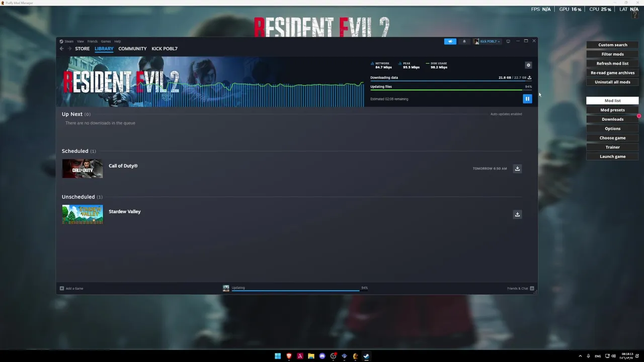Image resolution: width=644 pixels, height=362 pixels.
Task: Open Trainer in Fluffy Mod Manager
Action: click(612, 147)
